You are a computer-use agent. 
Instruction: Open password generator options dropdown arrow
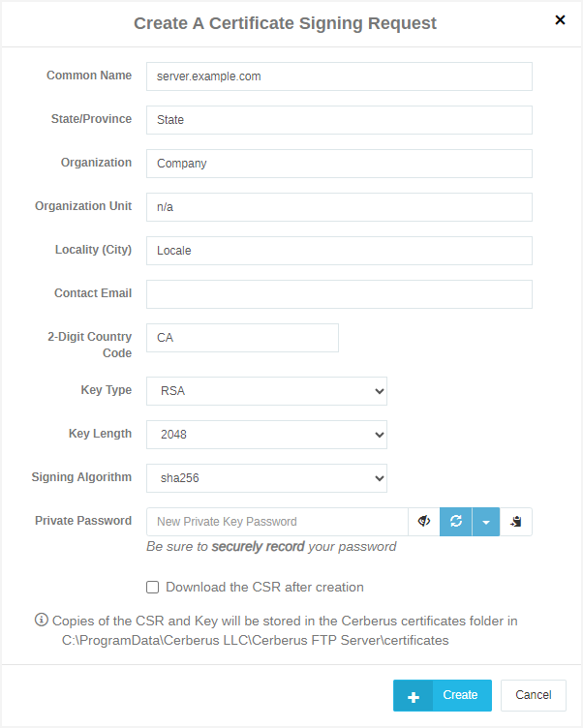pyautogui.click(x=486, y=522)
